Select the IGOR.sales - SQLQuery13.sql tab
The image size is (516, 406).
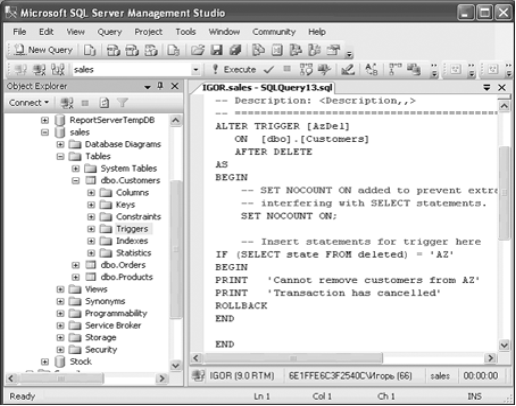[x=267, y=87]
